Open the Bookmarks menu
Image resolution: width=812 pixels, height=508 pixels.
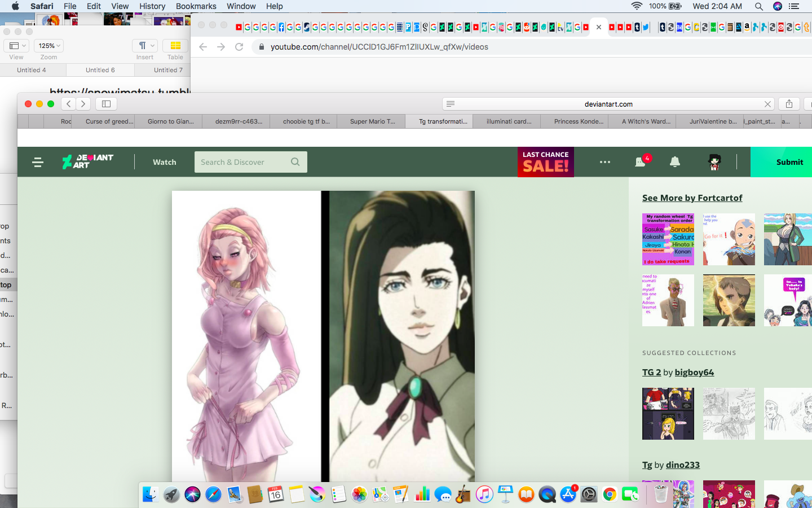pos(196,6)
